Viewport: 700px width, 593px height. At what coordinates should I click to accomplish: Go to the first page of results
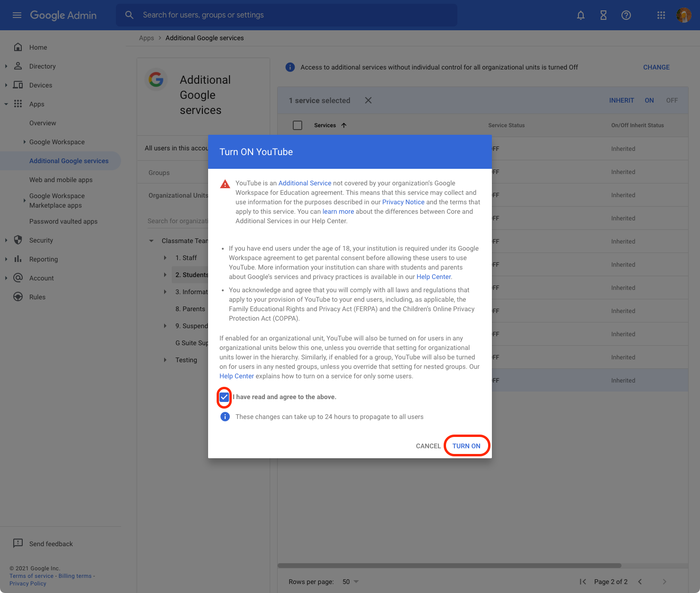(x=583, y=582)
